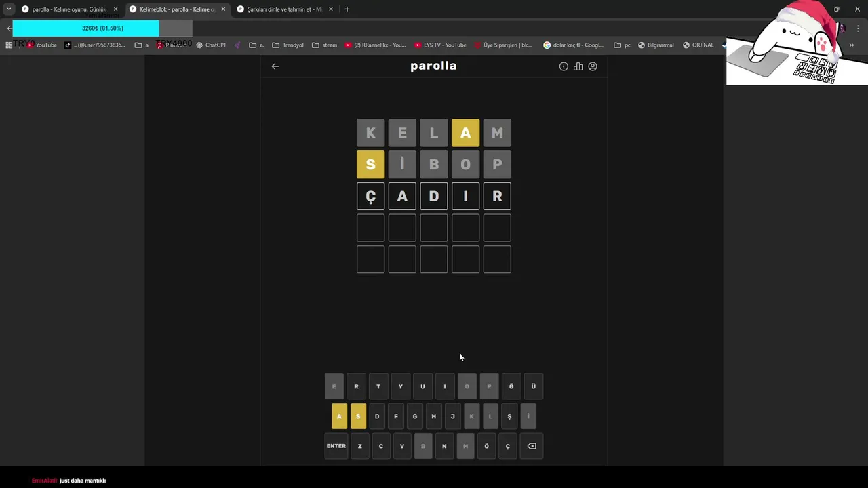868x488 pixels.
Task: Tap the C key on the keyboard
Action: point(381,446)
